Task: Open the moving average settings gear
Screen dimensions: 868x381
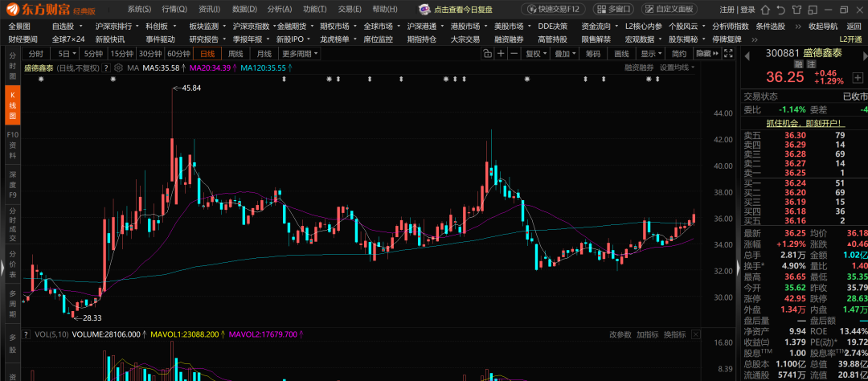Action: (x=119, y=68)
